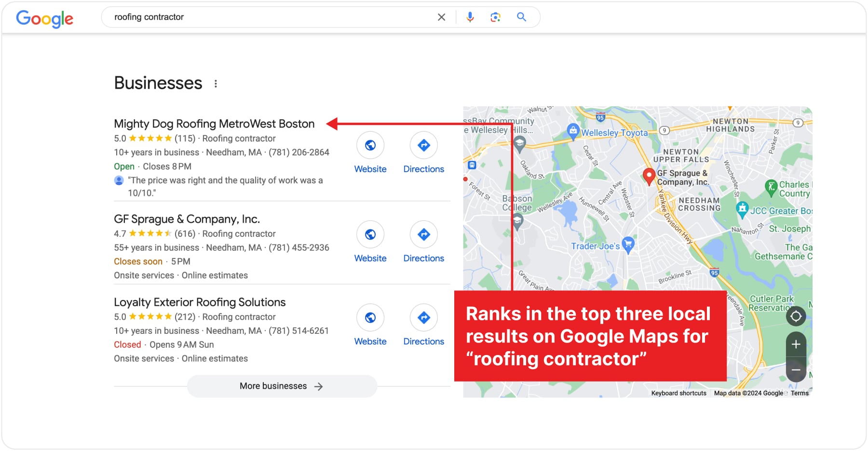Click Trader Joe's shopping marker on map
Viewport: 868px width, 451px height.
pyautogui.click(x=628, y=244)
